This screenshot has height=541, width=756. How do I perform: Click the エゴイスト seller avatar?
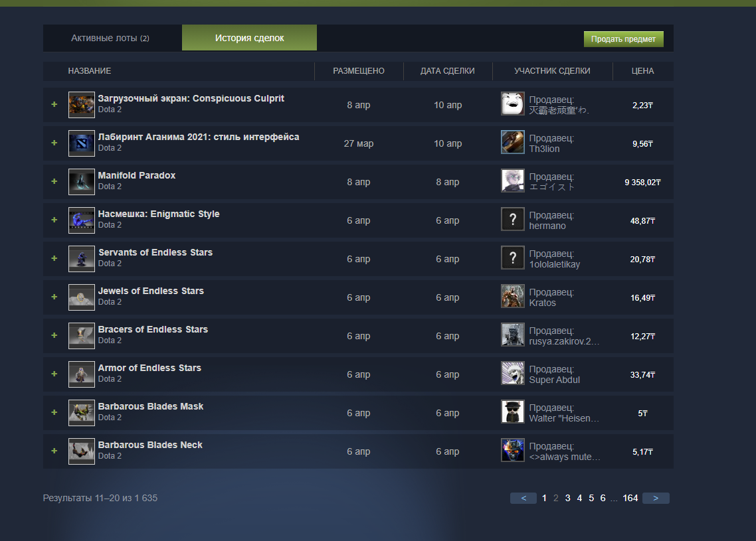click(512, 181)
